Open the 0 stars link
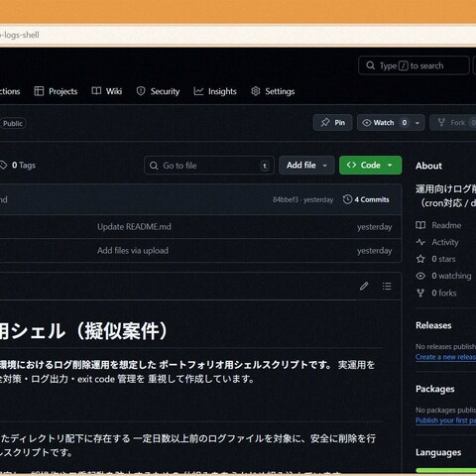The width and height of the screenshot is (476, 476). click(443, 259)
